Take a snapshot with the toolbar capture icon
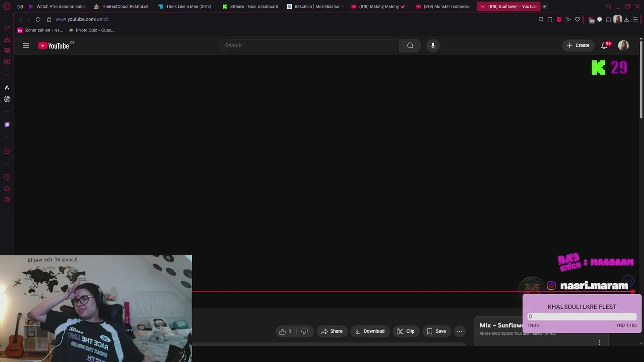This screenshot has height=362, width=644. coord(550,19)
